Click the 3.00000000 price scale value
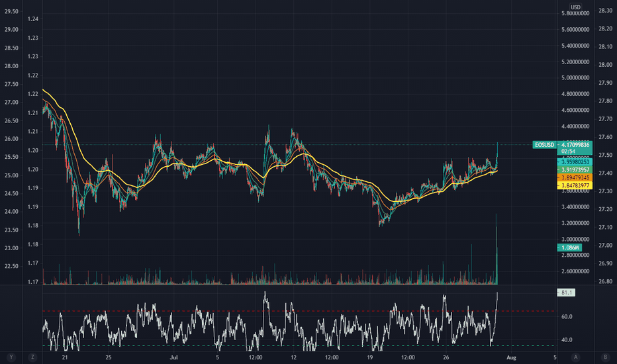617x364 pixels. [575, 240]
